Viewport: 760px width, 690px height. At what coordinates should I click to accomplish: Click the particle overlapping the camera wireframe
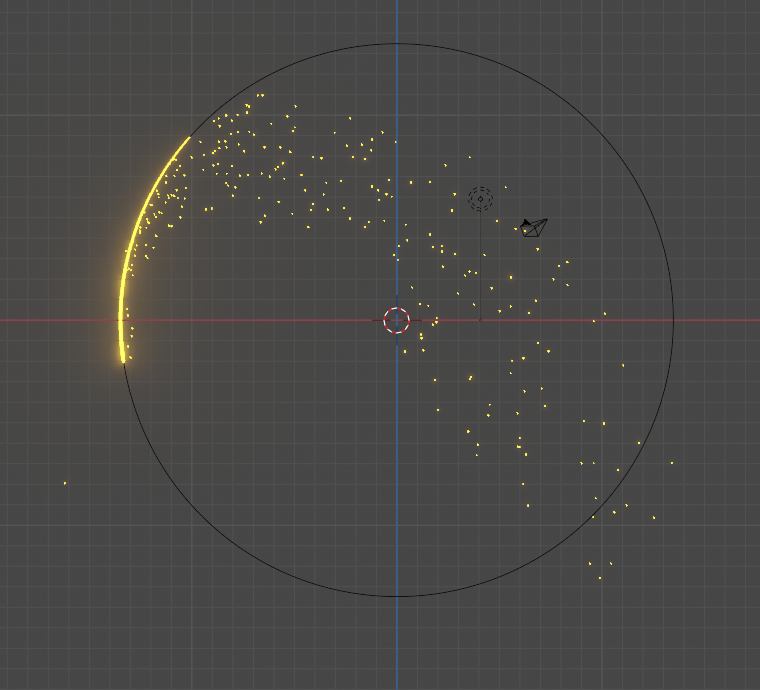click(524, 231)
